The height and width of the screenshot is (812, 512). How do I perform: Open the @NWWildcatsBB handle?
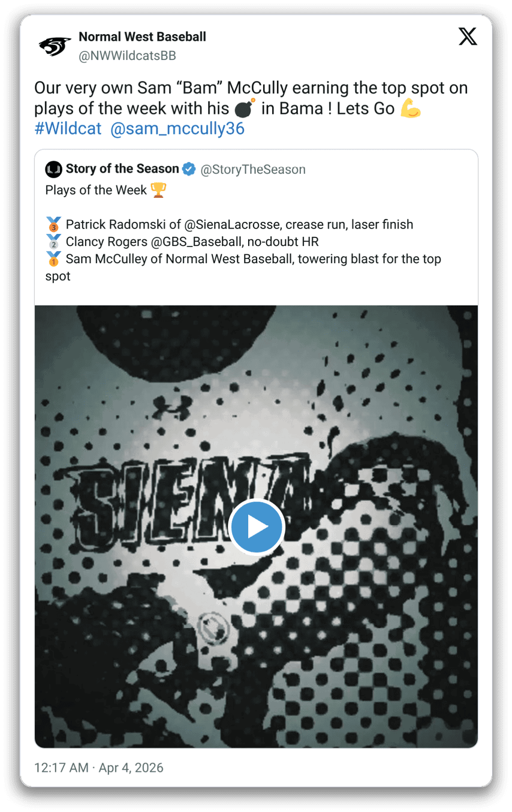coord(127,56)
